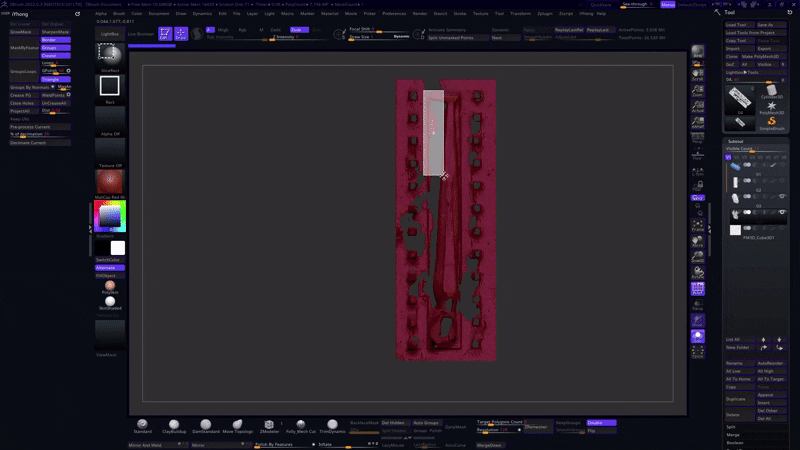Select the PolyMesh3D star tool
Image resolution: width=800 pixels, height=450 pixels.
pyautogui.click(x=771, y=108)
